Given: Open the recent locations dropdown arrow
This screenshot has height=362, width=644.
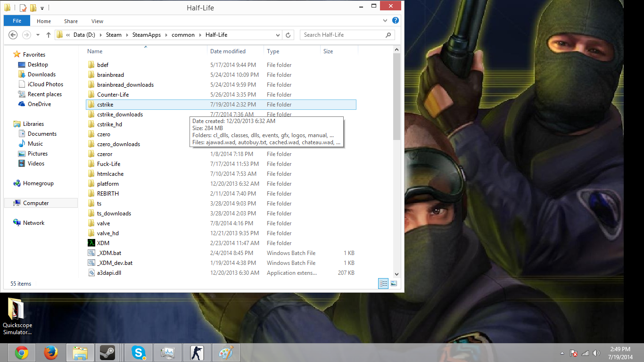Looking at the screenshot, I should [38, 35].
